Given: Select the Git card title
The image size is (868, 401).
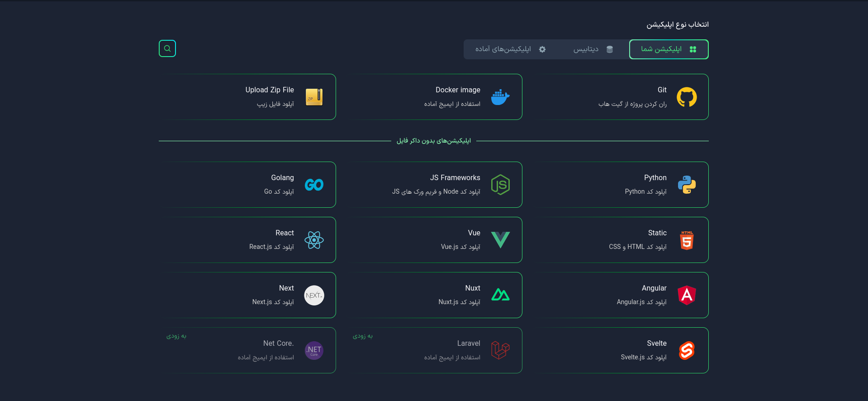Looking at the screenshot, I should pos(662,90).
